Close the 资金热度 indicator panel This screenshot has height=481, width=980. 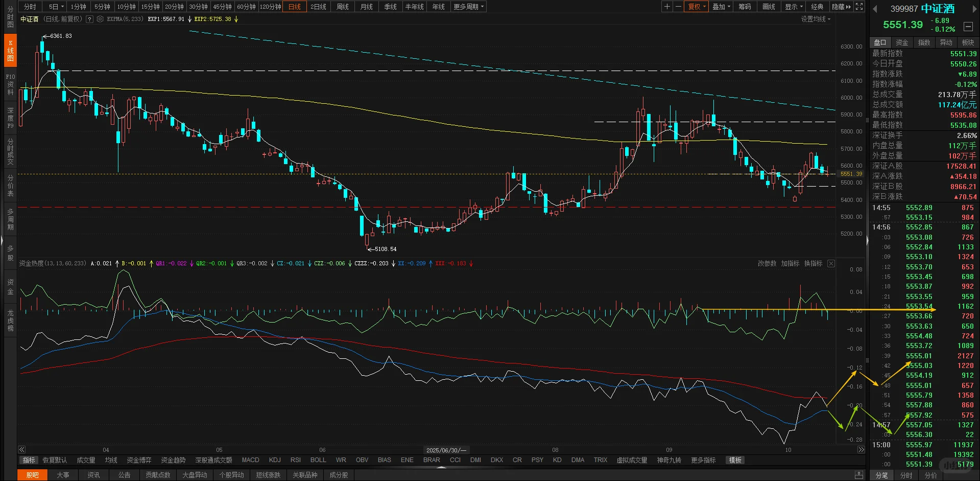click(831, 263)
